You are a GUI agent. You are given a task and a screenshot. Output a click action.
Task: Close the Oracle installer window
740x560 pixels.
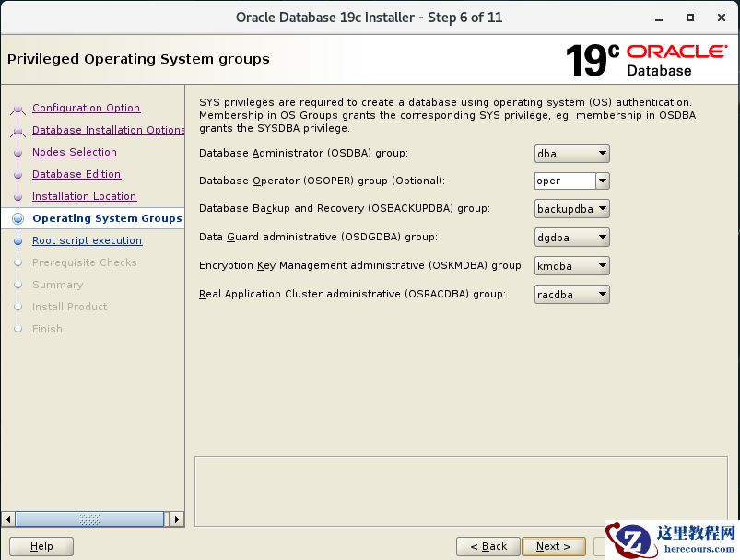[722, 17]
